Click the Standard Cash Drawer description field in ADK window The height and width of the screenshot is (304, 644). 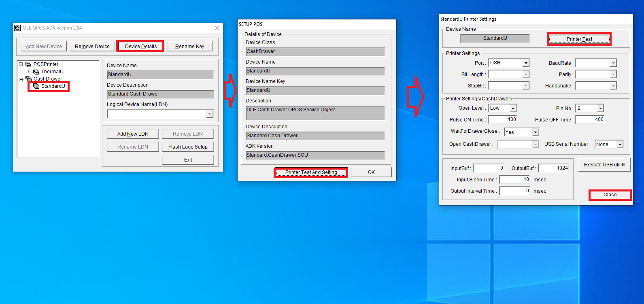[160, 94]
